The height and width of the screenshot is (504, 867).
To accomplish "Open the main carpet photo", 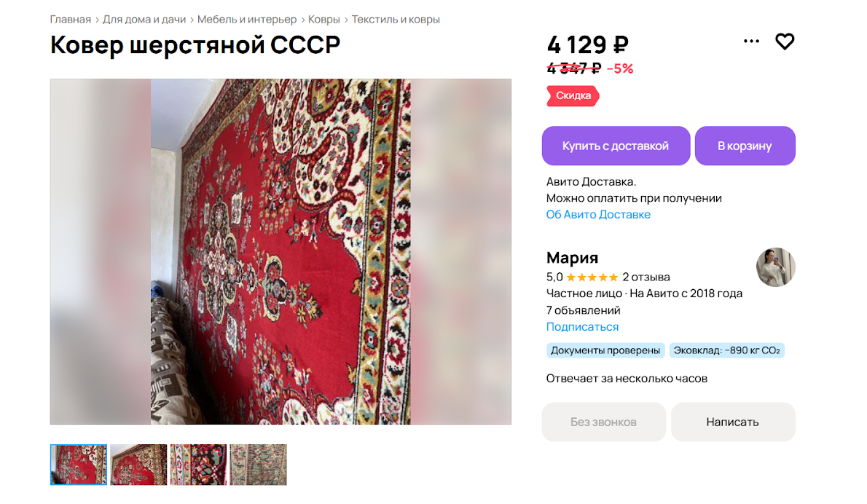I will pos(280,251).
